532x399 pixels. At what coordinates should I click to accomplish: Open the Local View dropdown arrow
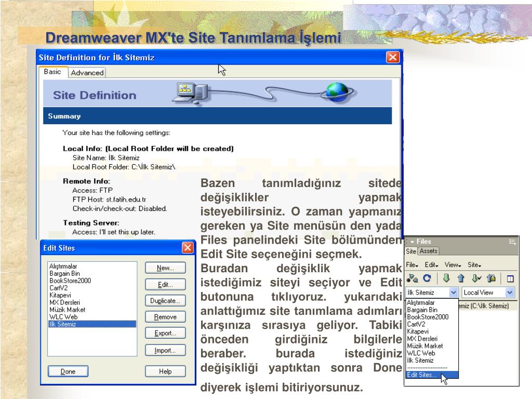click(x=510, y=292)
